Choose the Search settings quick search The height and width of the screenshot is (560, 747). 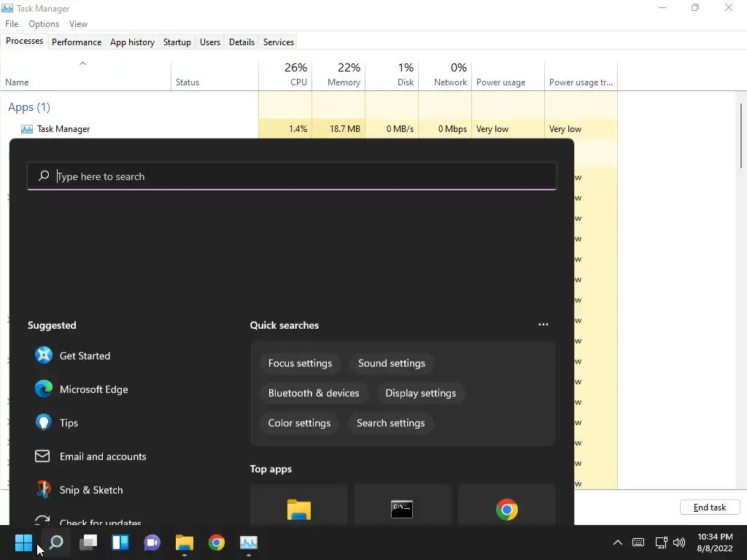(391, 424)
